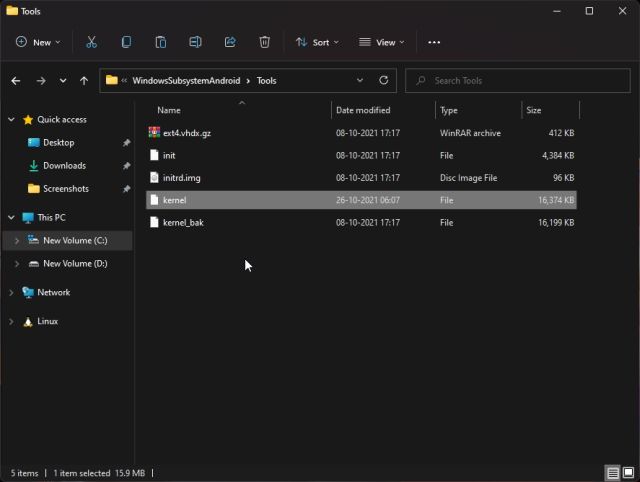Click the Rename icon in toolbar
This screenshot has width=640, height=482.
pyautogui.click(x=196, y=42)
